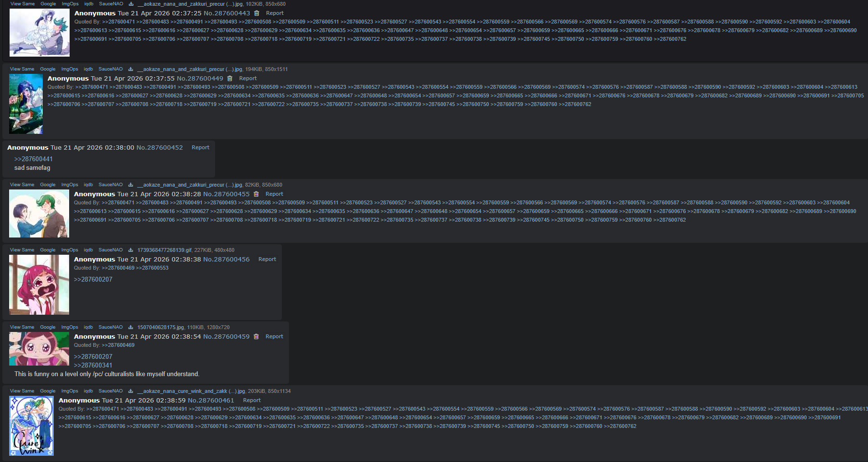This screenshot has width=868, height=462.
Task: Search SauceNAO for post No.287600443's image
Action: click(111, 4)
